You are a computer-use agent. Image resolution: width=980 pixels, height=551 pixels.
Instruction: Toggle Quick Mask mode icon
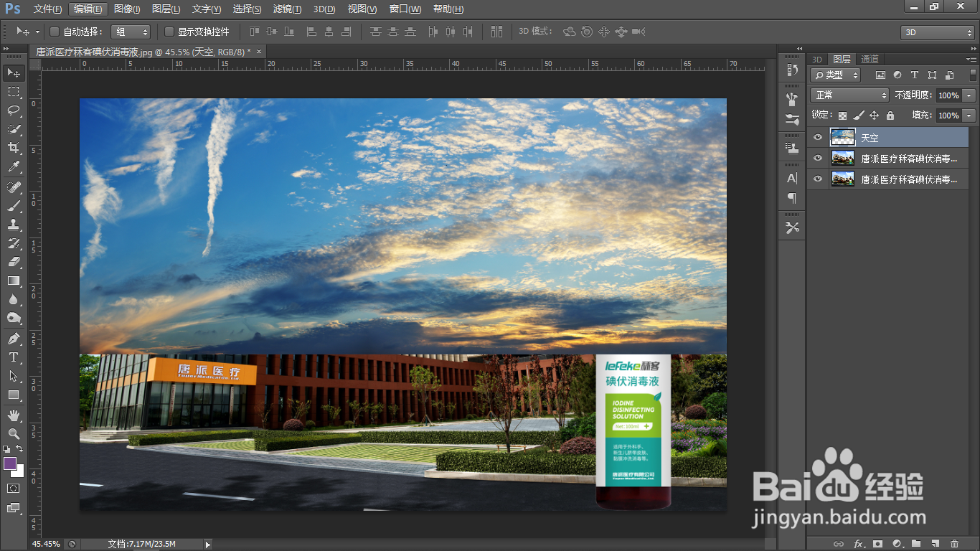point(14,488)
